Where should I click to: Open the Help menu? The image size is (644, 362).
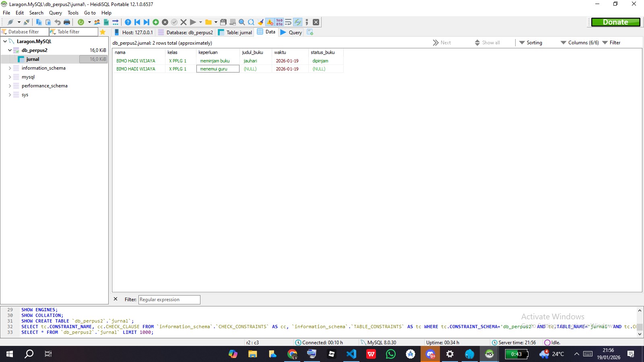(x=106, y=13)
